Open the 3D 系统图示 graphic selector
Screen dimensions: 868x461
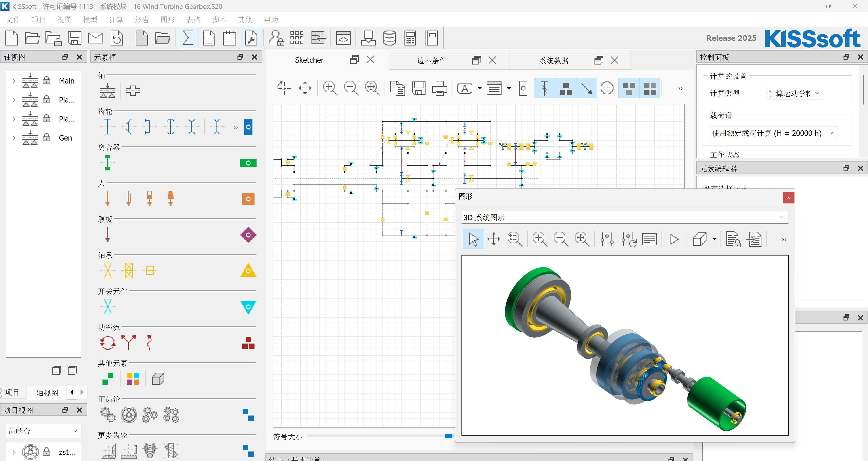tap(624, 217)
